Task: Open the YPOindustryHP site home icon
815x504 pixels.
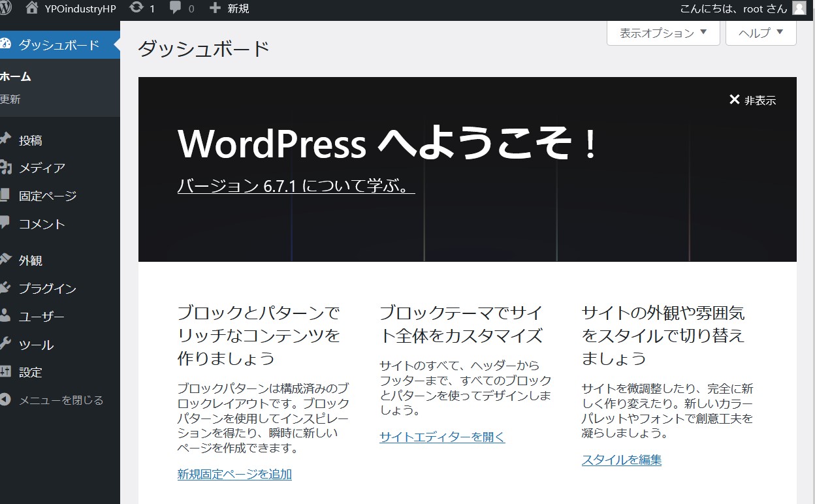Action: click(x=31, y=8)
